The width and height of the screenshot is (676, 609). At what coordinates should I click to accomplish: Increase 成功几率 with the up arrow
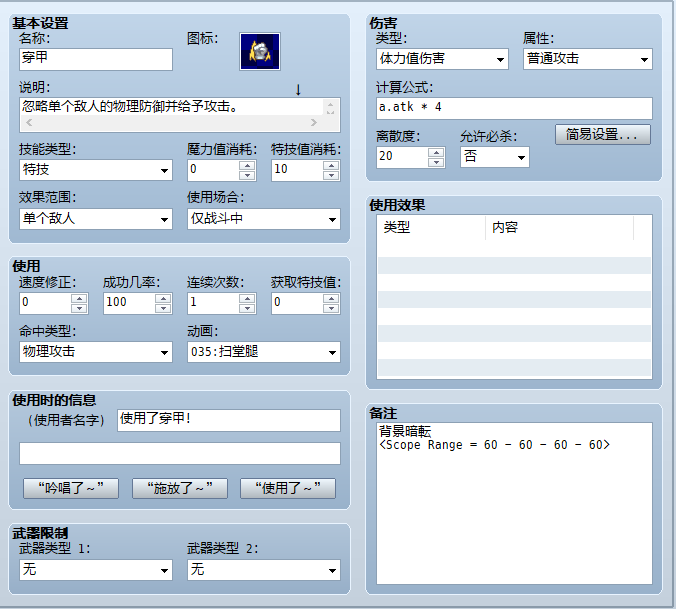[163, 299]
